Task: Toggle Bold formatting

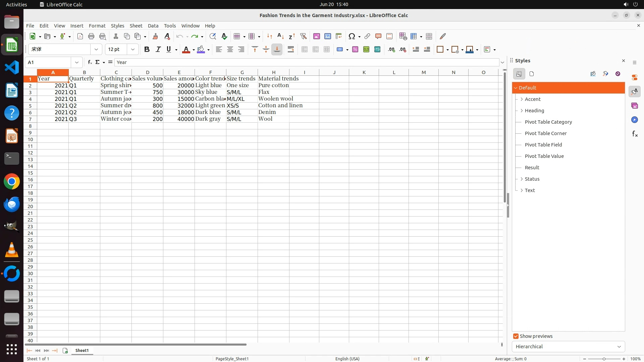Action: [x=147, y=49]
